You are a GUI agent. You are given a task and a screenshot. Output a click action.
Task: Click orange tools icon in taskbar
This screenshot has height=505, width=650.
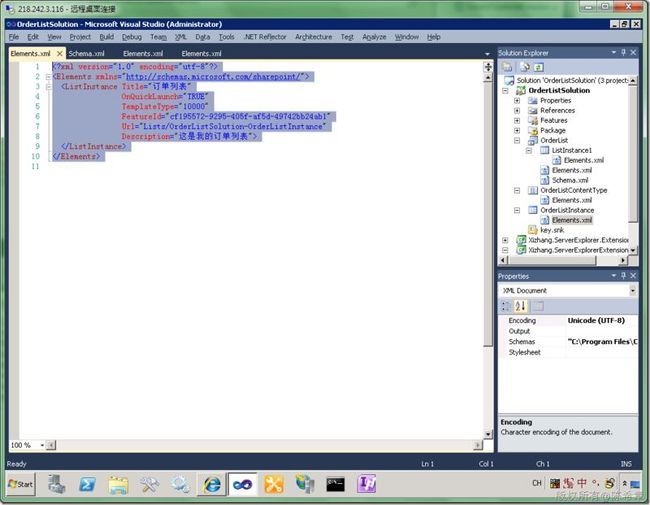274,484
